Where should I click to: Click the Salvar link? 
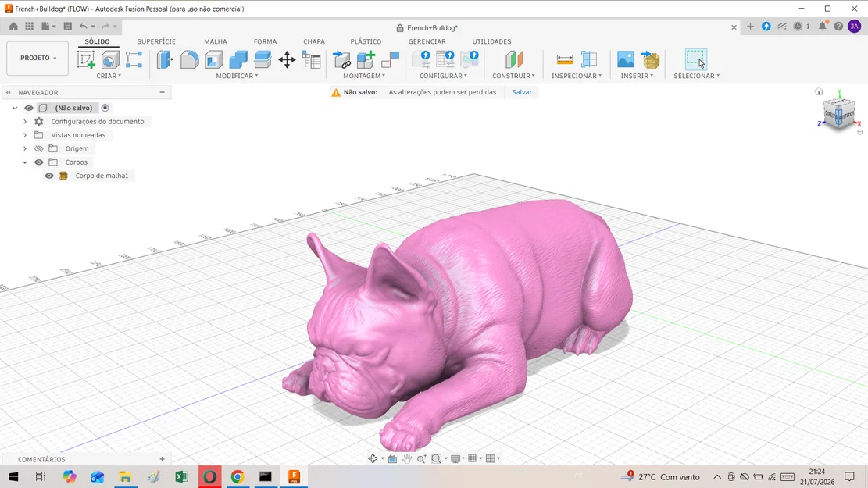coord(521,92)
